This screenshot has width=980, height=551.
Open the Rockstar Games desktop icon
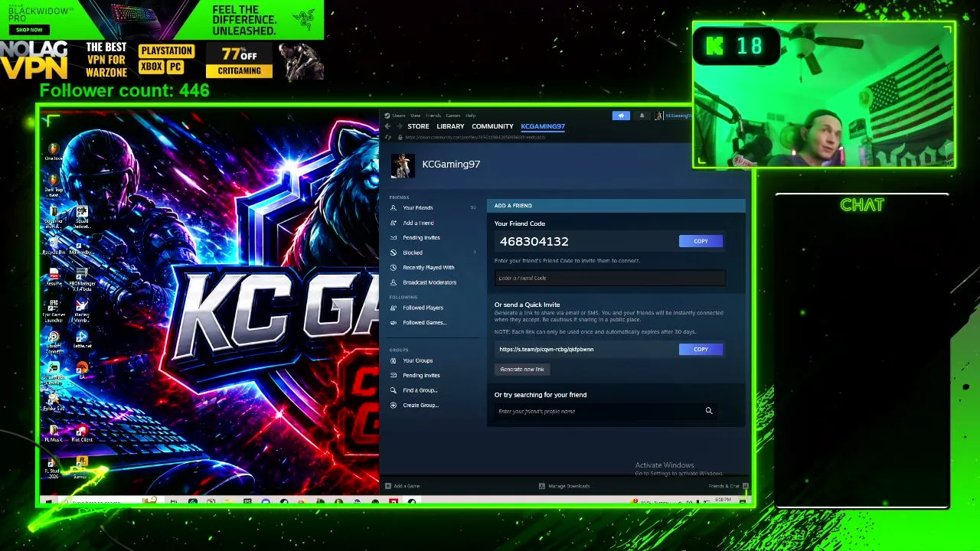(x=82, y=468)
